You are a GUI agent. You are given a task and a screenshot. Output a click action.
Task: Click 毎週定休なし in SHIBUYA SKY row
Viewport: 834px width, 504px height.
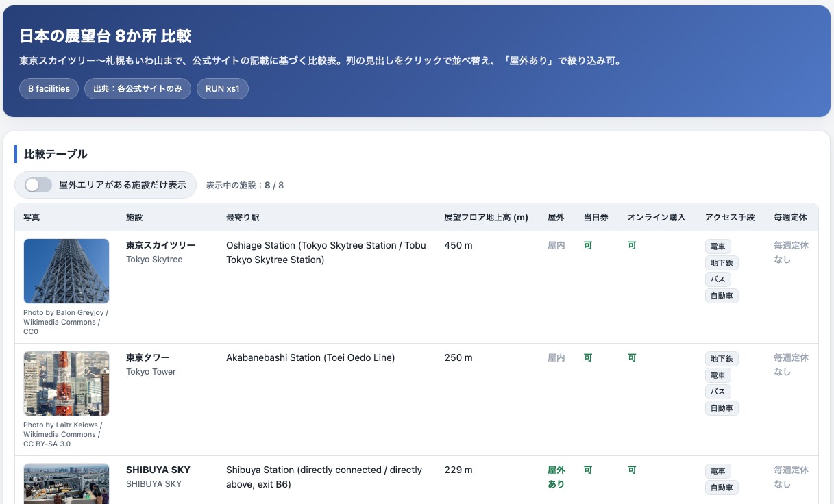[791, 477]
